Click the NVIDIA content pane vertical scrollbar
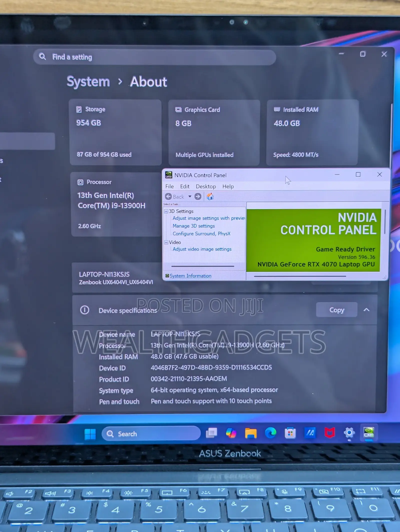This screenshot has width=400, height=532. pyautogui.click(x=385, y=222)
